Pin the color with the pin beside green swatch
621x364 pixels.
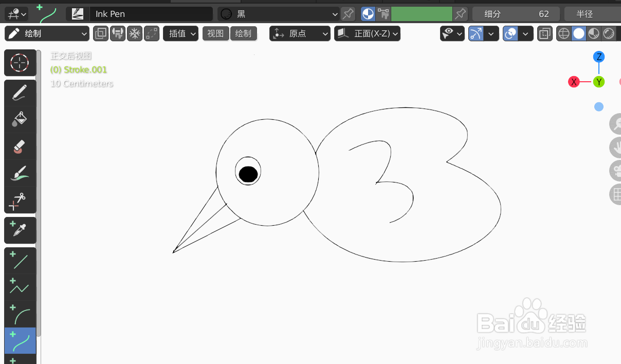tap(461, 14)
